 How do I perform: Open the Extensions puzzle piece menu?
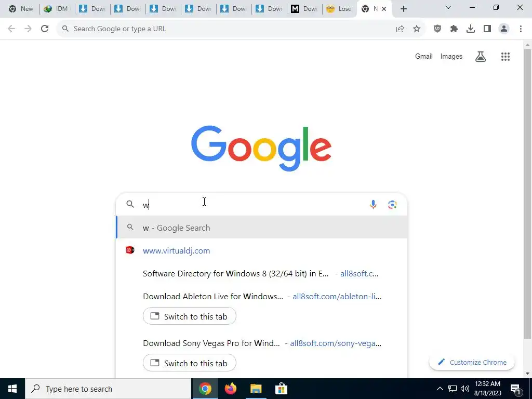tap(454, 29)
